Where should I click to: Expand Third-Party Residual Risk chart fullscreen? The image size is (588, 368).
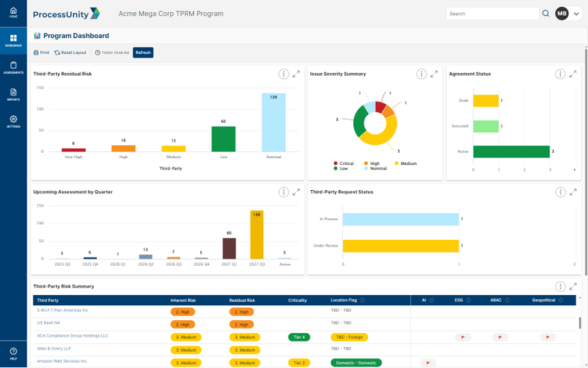coord(296,74)
